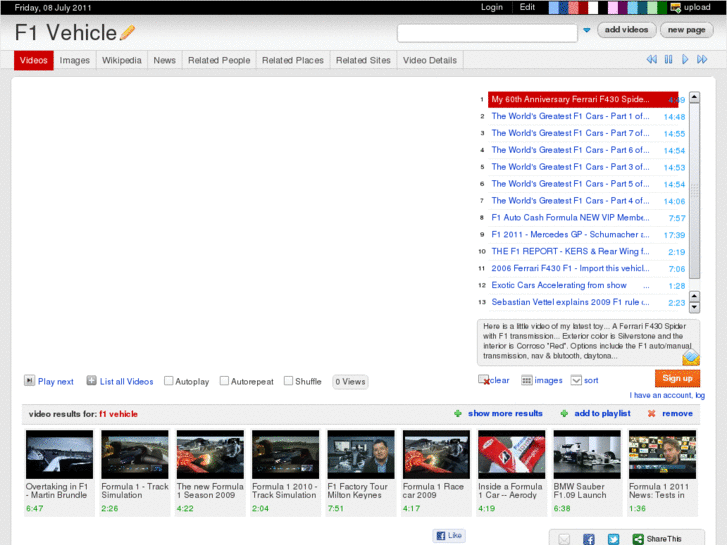The width and height of the screenshot is (727, 545).
Task: Open the Related People tab
Action: (x=219, y=60)
